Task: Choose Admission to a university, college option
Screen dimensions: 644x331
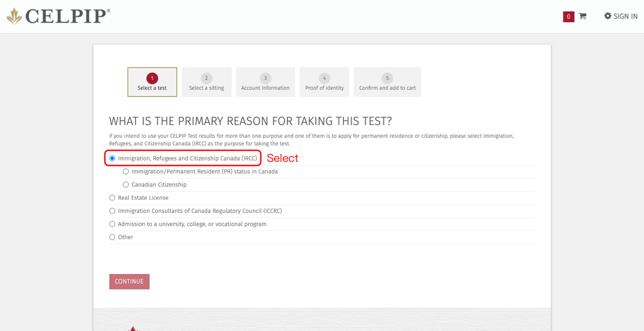Action: (112, 224)
